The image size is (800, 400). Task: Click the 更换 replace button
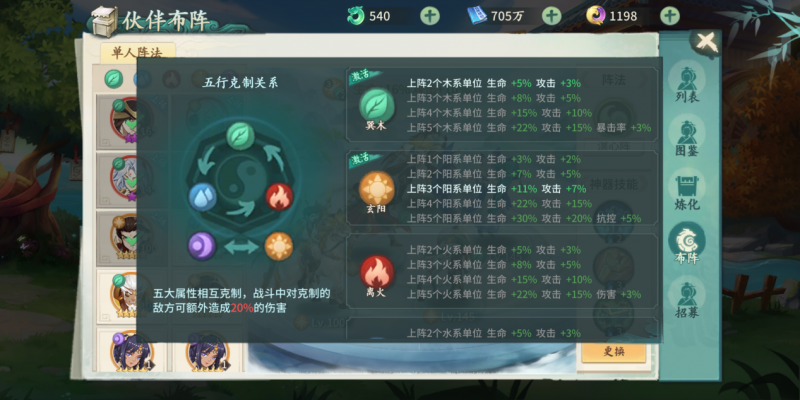613,352
